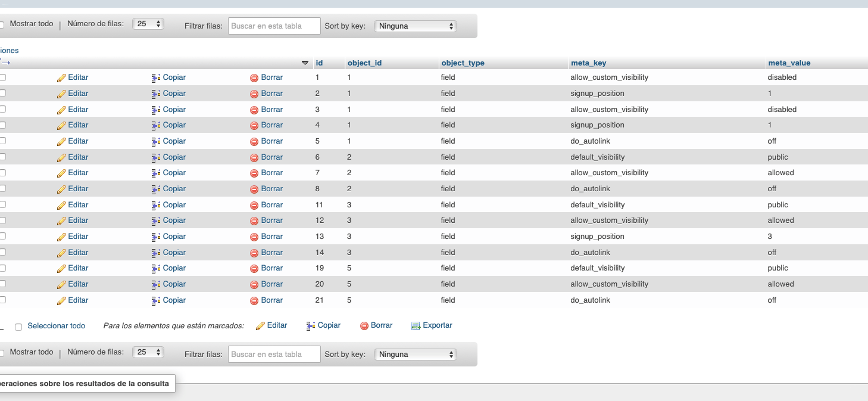Click the 'do_autolink' cell in row id 14
This screenshot has height=401, width=868.
590,253
